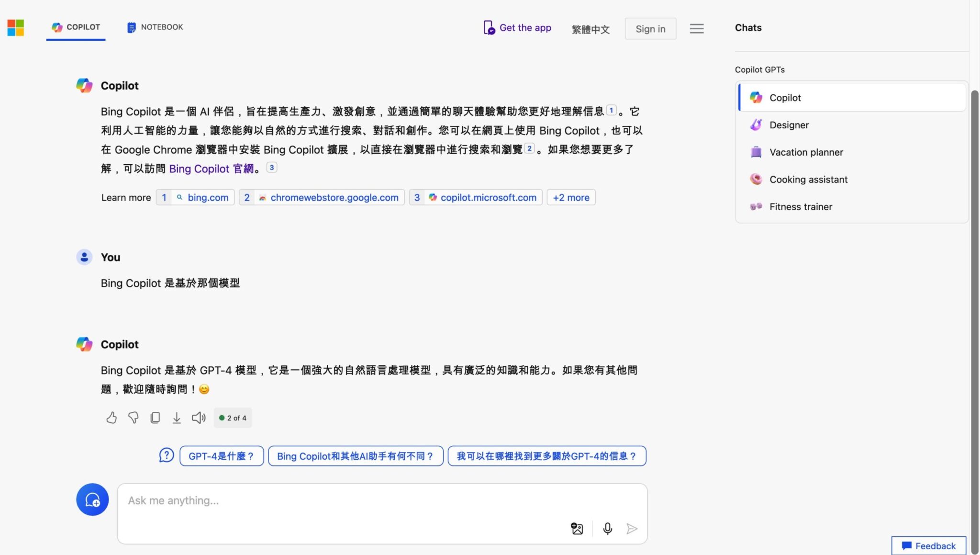
Task: Click the Sign in button
Action: [x=650, y=29]
